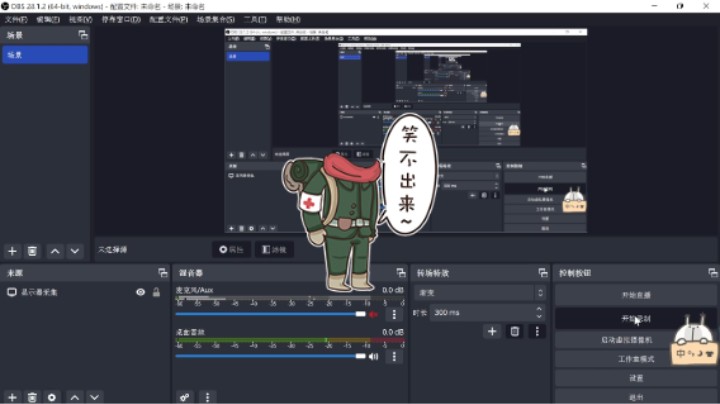Image resolution: width=720 pixels, height=404 pixels.
Task: Open 桌面音频 three-dot options menu
Action: tap(394, 357)
